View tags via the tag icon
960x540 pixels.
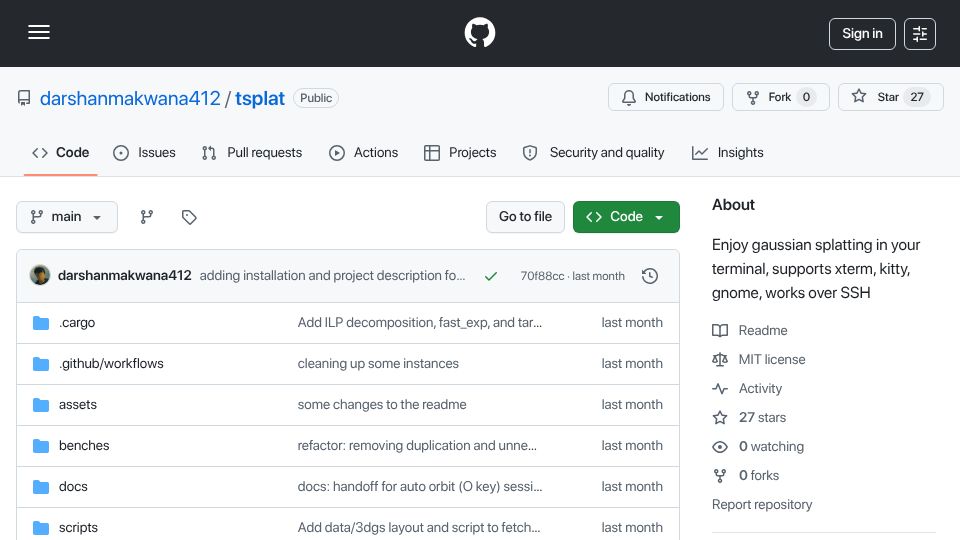(189, 217)
